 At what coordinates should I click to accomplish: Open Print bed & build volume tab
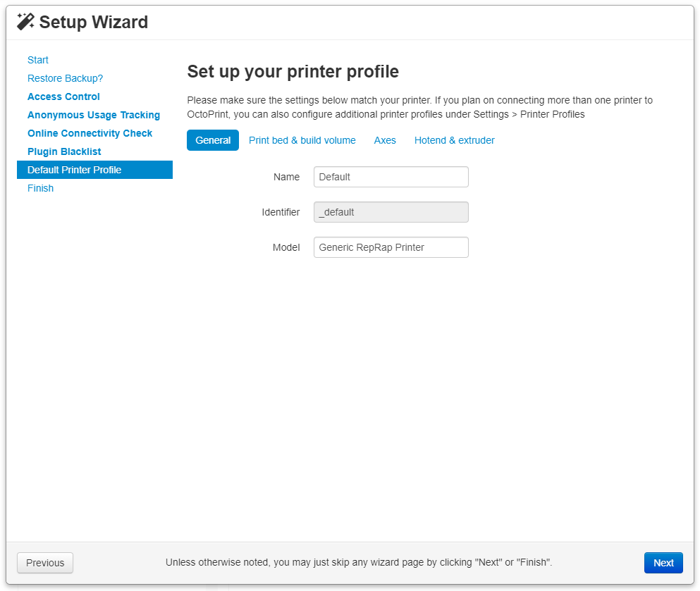pyautogui.click(x=302, y=140)
